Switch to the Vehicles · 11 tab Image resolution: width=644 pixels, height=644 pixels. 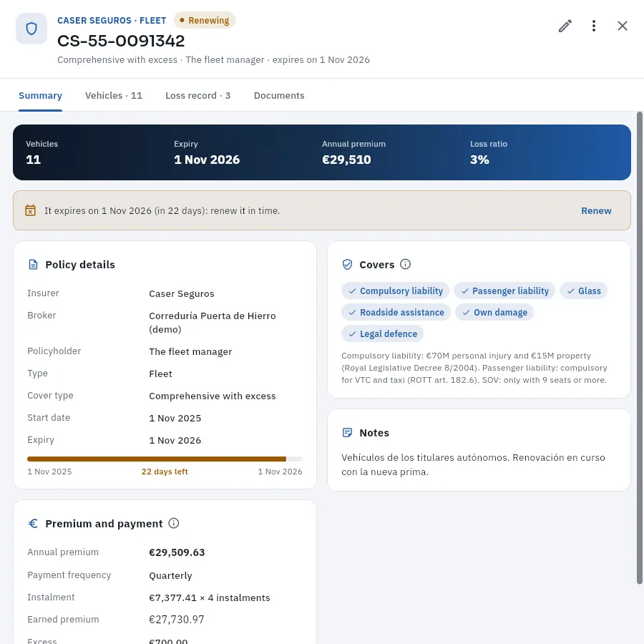pos(113,95)
